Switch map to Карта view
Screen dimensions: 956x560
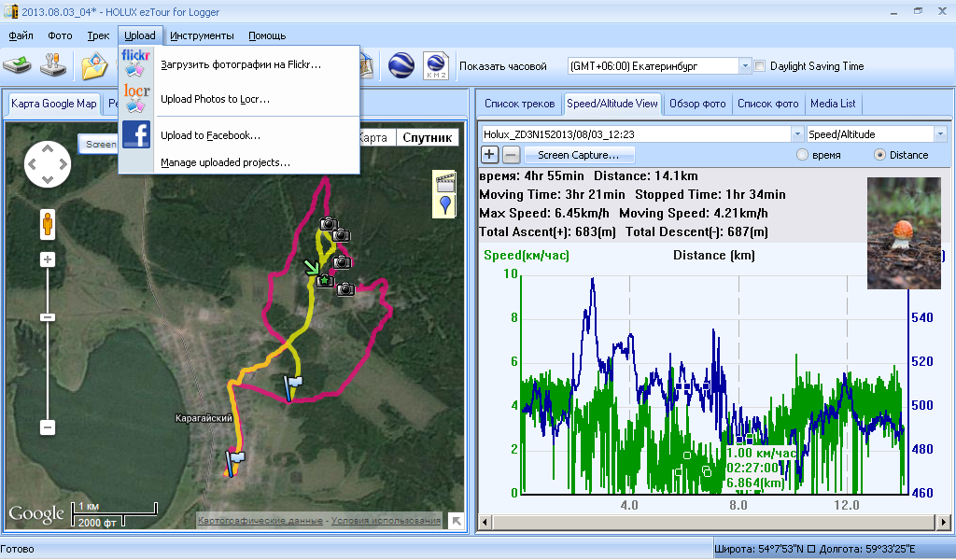[x=373, y=138]
